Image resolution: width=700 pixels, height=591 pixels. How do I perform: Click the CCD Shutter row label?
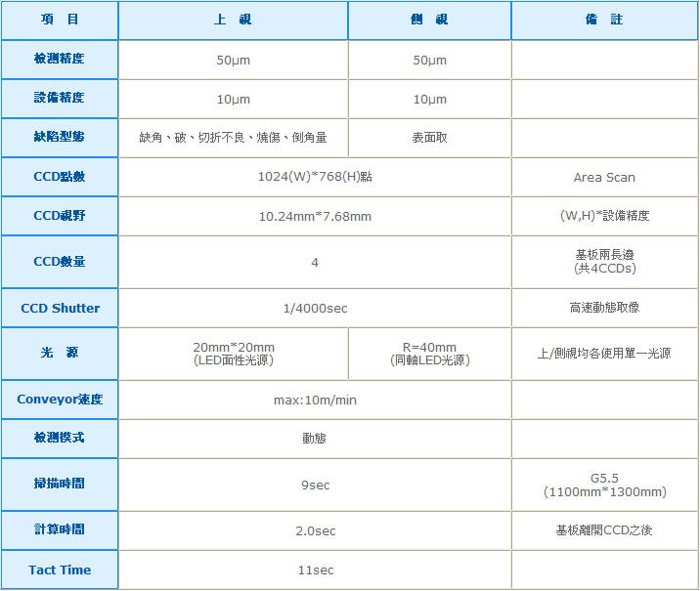click(x=60, y=308)
